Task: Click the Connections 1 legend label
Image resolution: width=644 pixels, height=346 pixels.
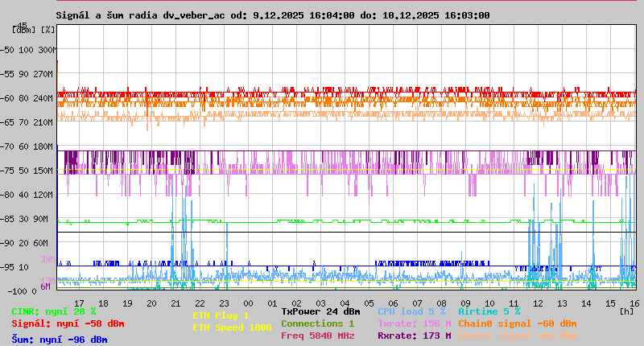Action: click(317, 323)
